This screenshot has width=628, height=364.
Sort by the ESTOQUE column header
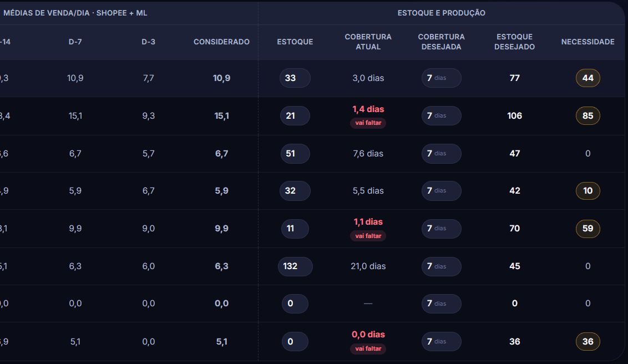pyautogui.click(x=295, y=42)
